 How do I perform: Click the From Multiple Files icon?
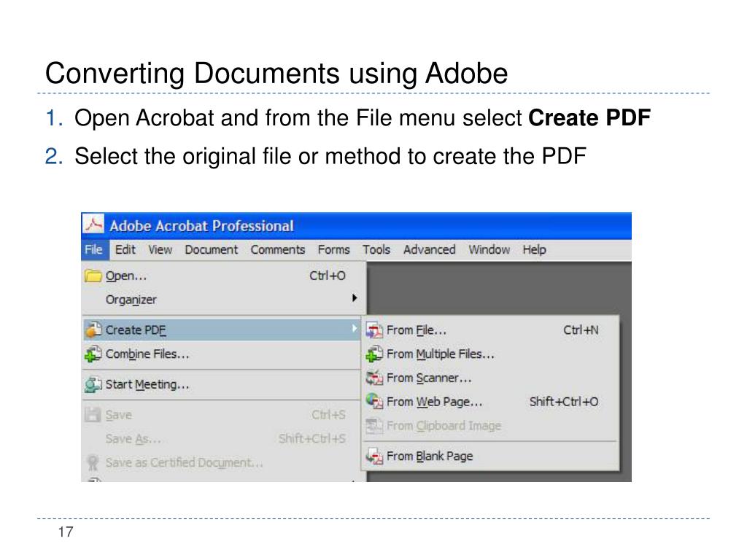pos(374,354)
